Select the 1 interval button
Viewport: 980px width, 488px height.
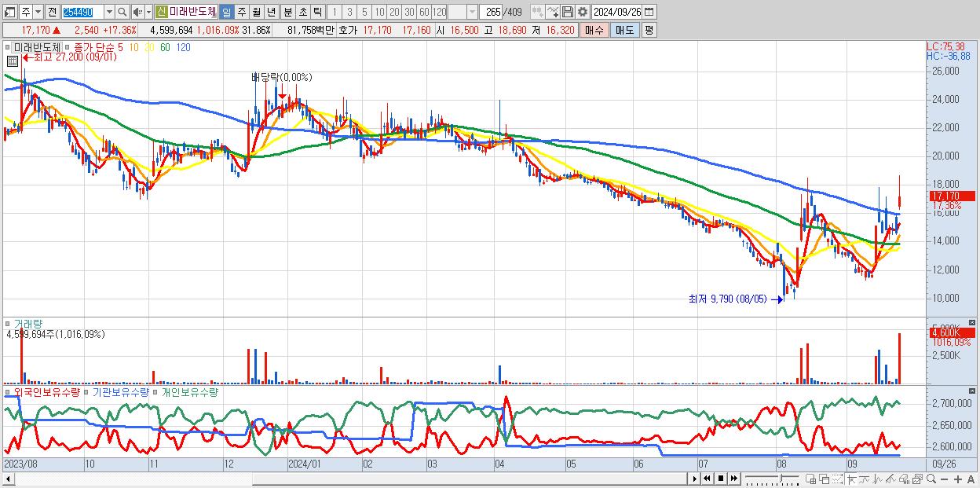click(335, 12)
